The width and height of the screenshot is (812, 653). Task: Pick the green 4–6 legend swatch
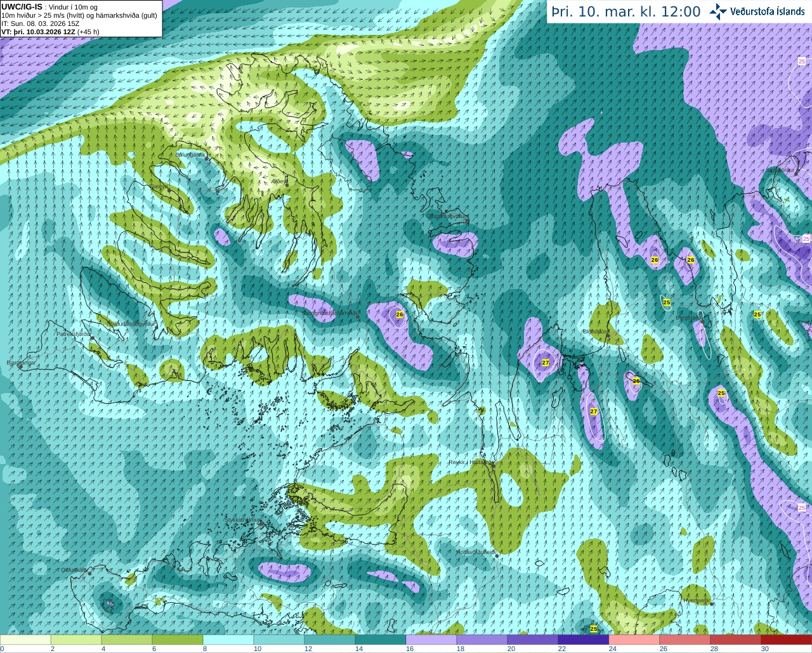pos(127,640)
